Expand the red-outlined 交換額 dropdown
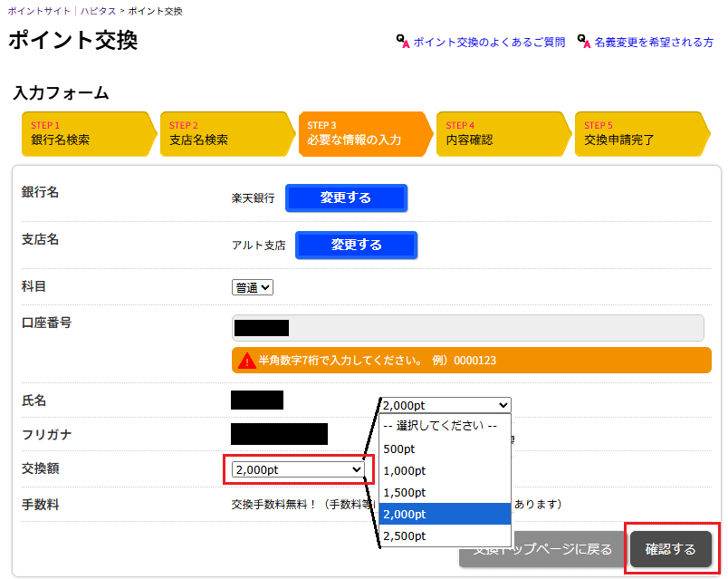Image resolution: width=728 pixels, height=579 pixels. pos(297,469)
